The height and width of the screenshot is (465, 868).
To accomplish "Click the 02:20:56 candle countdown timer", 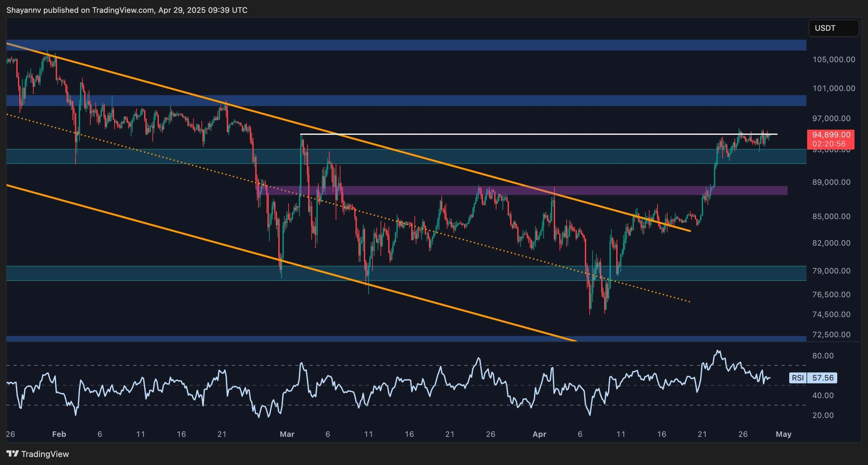I will tap(829, 144).
